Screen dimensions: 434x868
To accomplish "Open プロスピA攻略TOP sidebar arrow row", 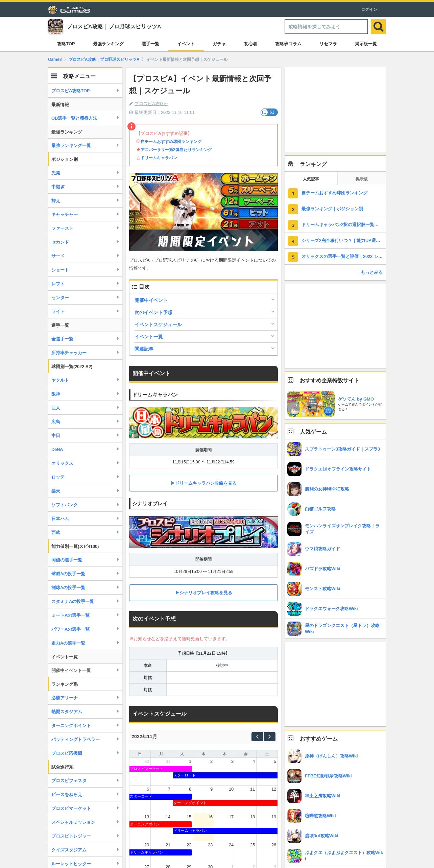I will point(85,91).
